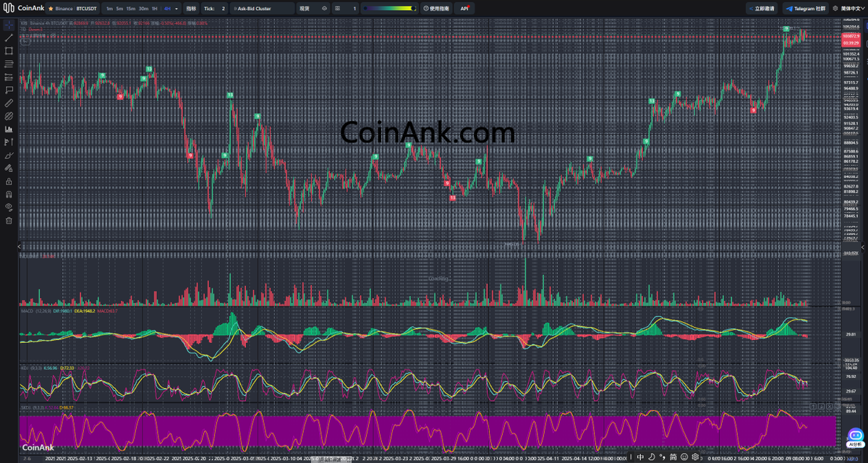Open Telegram 社群 link
Screen dimensions: 868x463
(x=806, y=9)
